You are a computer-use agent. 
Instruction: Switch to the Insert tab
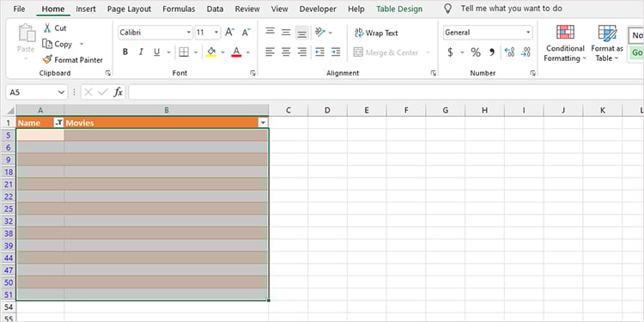coord(85,9)
